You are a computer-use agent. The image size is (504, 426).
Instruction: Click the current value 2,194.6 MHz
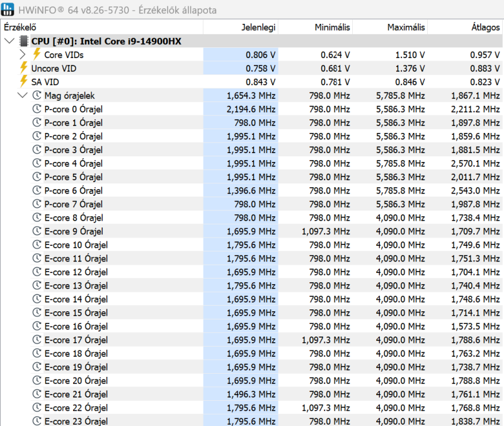pos(251,109)
